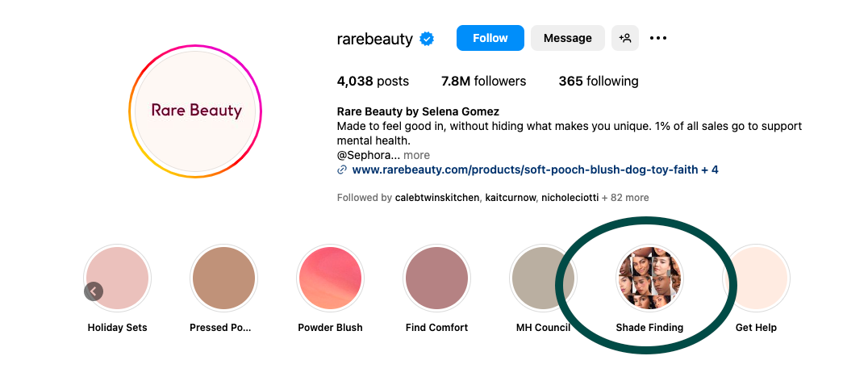
Task: Open the Rare Beauty profile picture story
Action: pos(195,111)
